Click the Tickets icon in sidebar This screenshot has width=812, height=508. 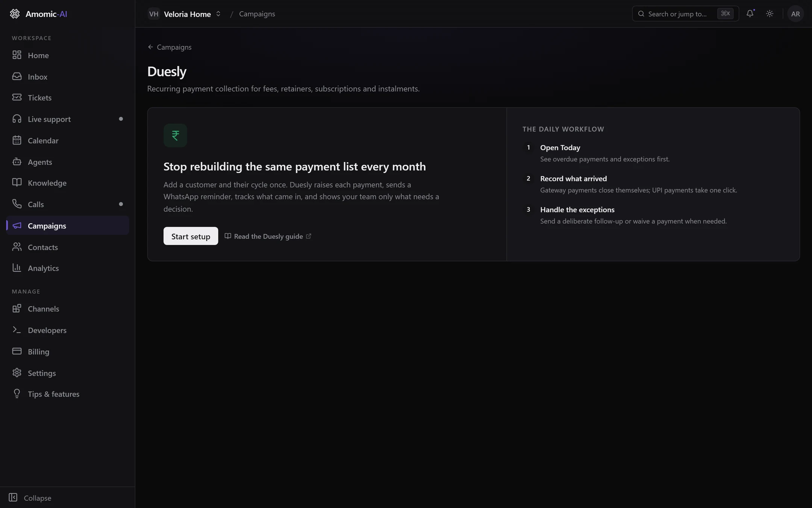pos(17,97)
